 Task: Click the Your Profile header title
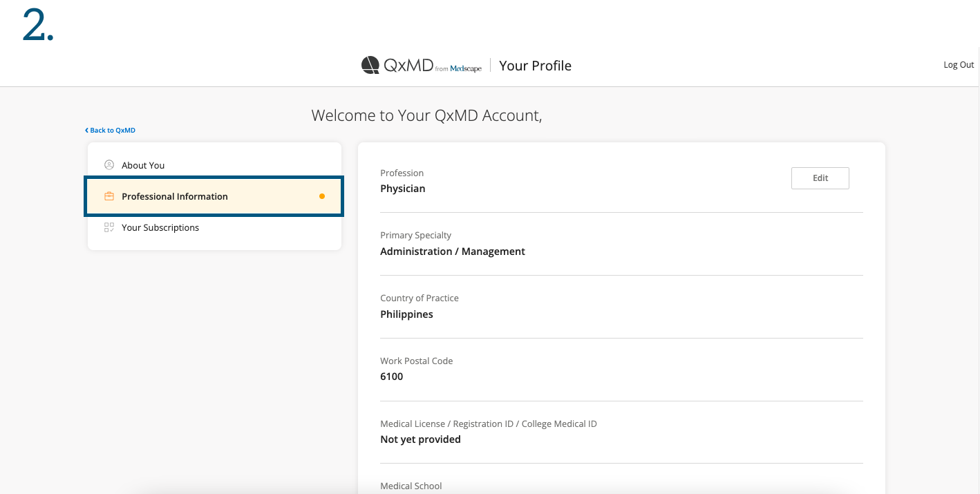click(536, 66)
